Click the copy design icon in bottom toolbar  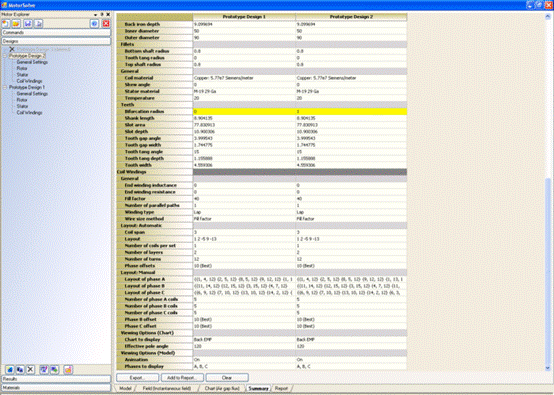click(20, 370)
